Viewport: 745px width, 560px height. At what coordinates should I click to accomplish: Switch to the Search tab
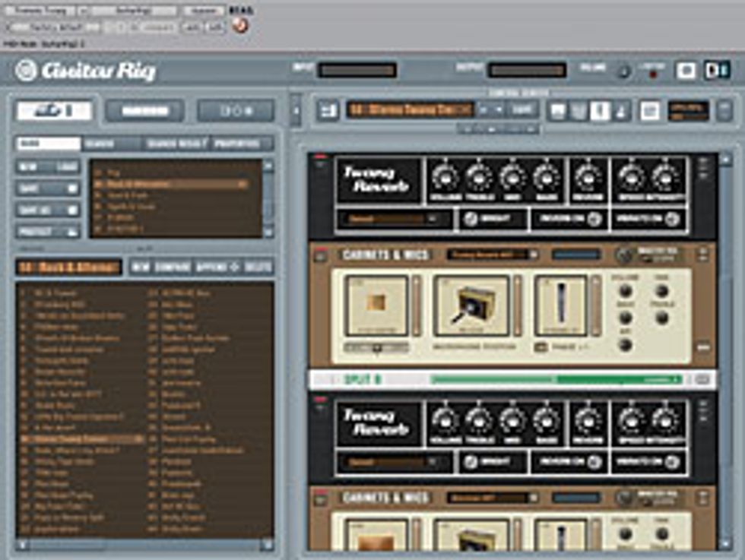pos(99,144)
